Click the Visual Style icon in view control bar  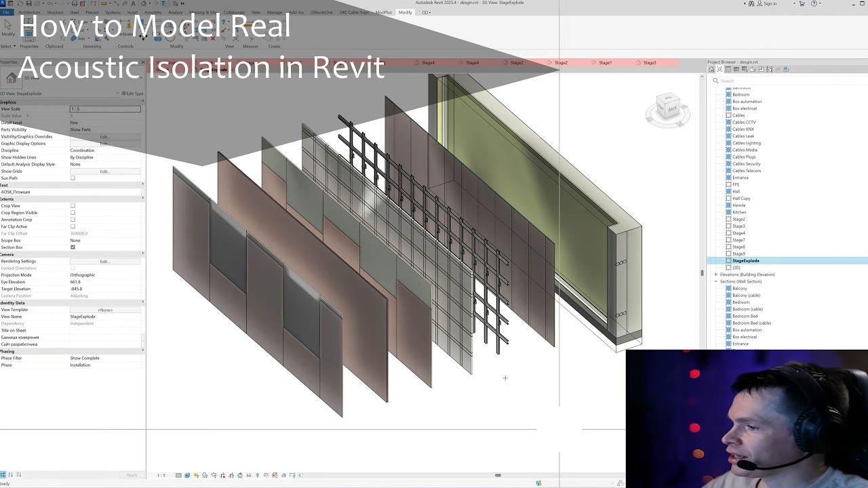(x=187, y=475)
